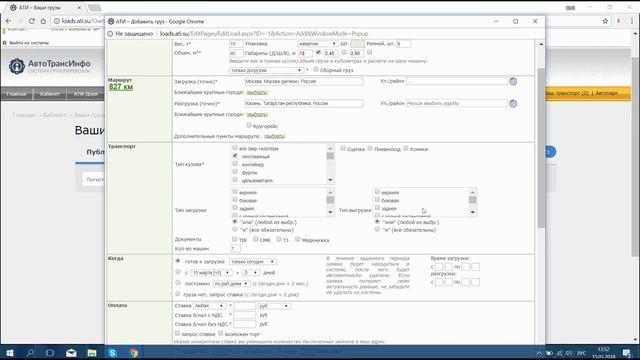Click 'выбрать' for unloading nearby cities
This screenshot has width=640, height=360.
pyautogui.click(x=257, y=114)
